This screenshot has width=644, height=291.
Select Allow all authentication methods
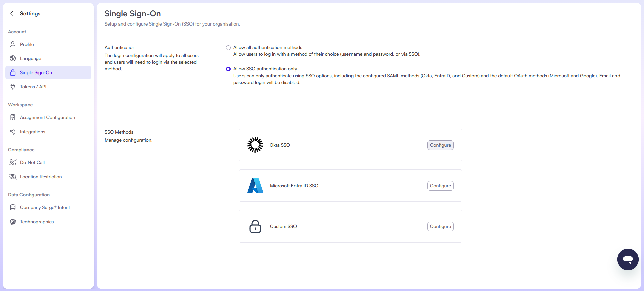click(x=228, y=48)
